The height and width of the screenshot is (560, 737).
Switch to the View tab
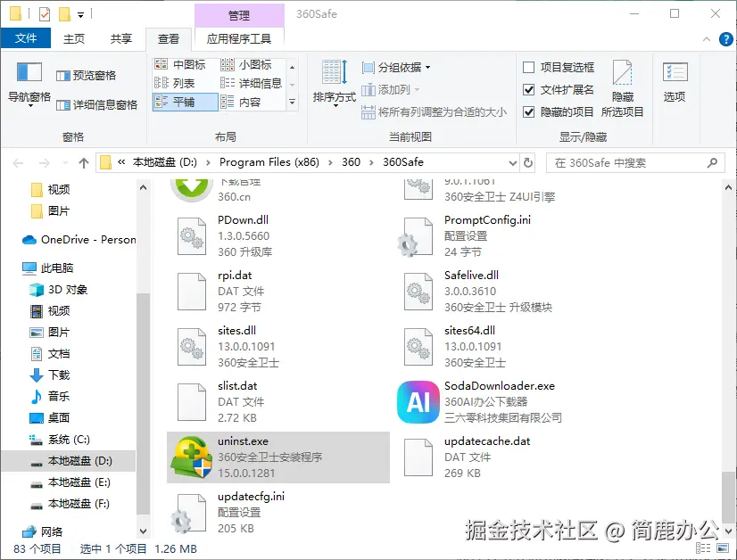pos(169,39)
